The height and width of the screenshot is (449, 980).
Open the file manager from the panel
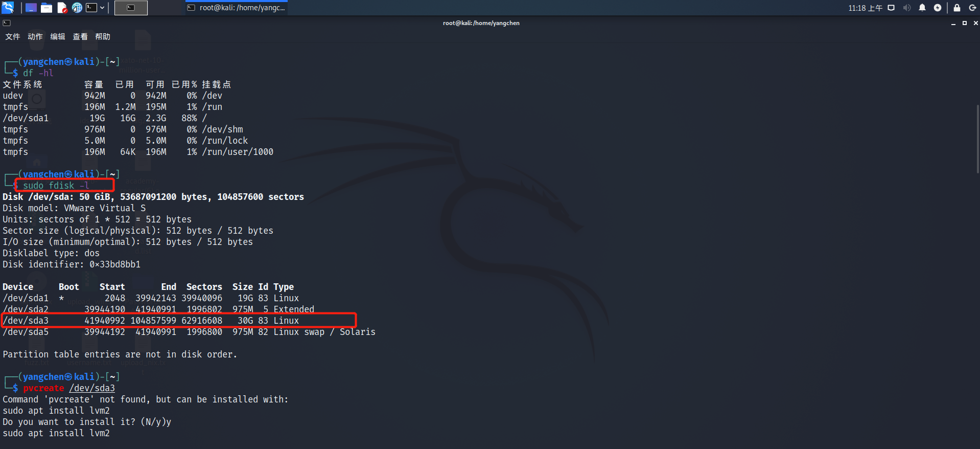[x=46, y=8]
